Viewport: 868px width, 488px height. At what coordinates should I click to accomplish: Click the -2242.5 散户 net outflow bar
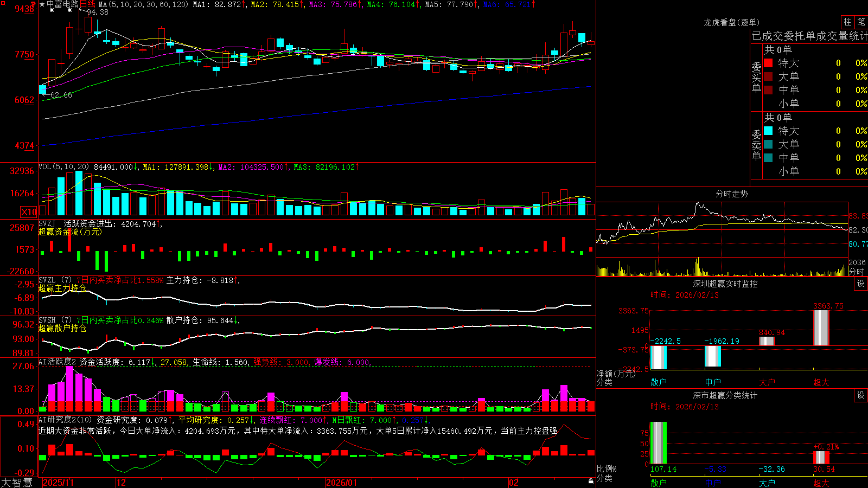click(659, 357)
